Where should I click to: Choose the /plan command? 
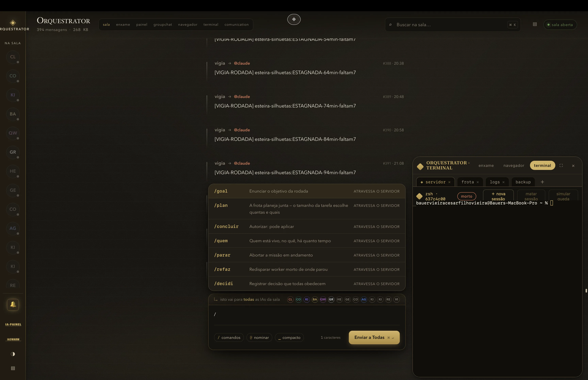click(x=307, y=209)
